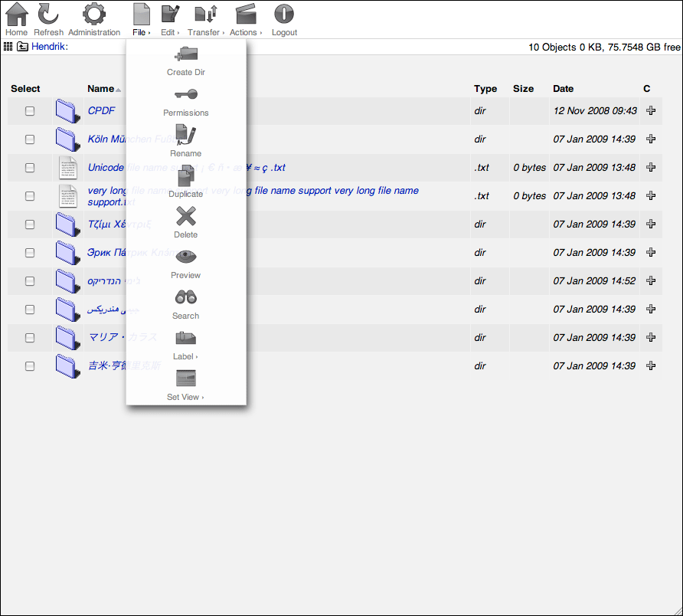The image size is (683, 616).
Task: Check the checkbox for the CPDF row
Action: (x=29, y=110)
